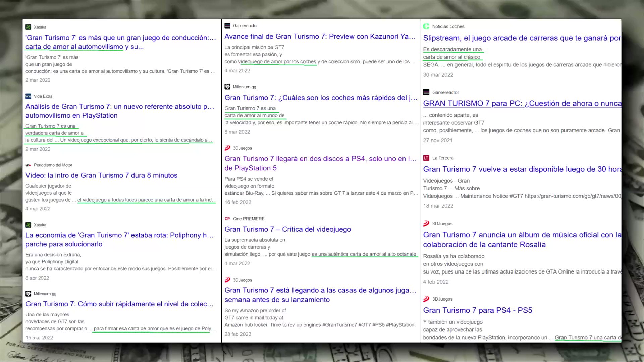Screen dimensions: 644x362
Task: Click the Xataka favicon above 'Gran Turismo 7' es más
Action: [28, 27]
